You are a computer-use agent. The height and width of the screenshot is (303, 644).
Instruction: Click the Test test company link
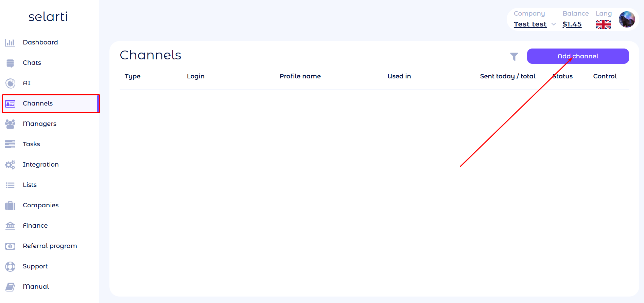(x=530, y=24)
